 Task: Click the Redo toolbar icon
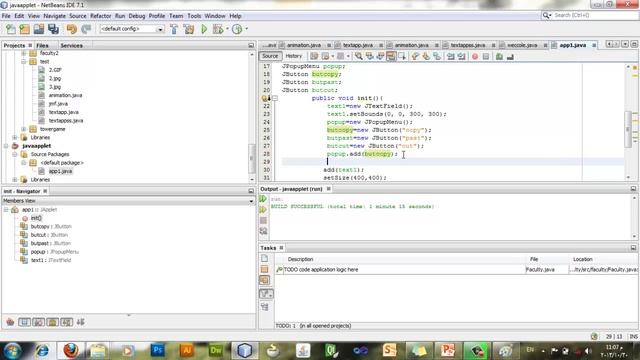[86, 29]
